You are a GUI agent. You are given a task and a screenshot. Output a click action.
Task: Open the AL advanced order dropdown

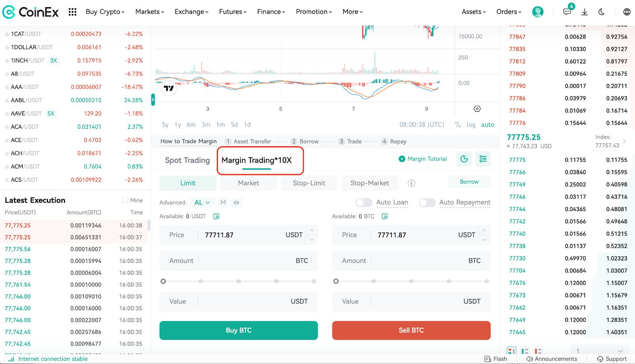(202, 202)
